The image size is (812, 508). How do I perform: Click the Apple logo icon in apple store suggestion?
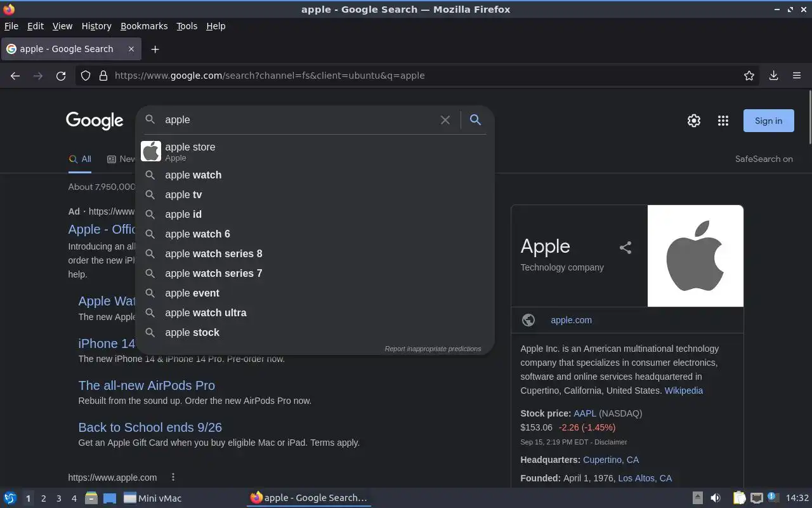[x=151, y=151]
